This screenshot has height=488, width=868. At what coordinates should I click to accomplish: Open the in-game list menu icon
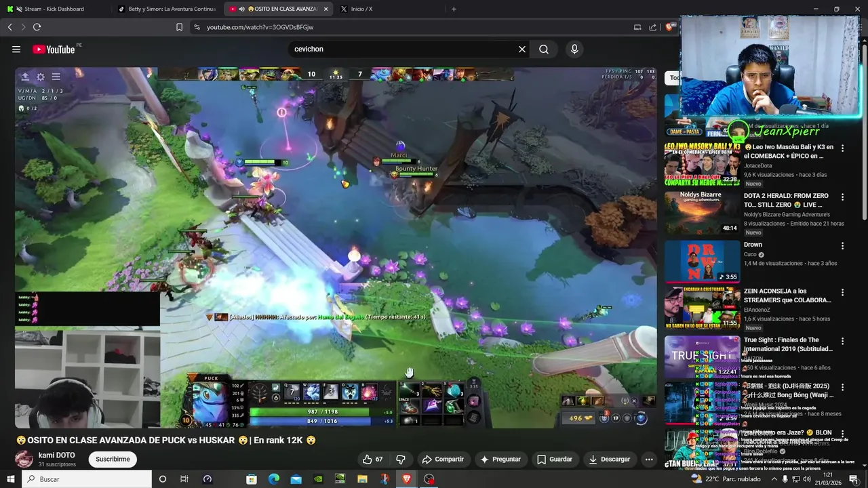[56, 77]
